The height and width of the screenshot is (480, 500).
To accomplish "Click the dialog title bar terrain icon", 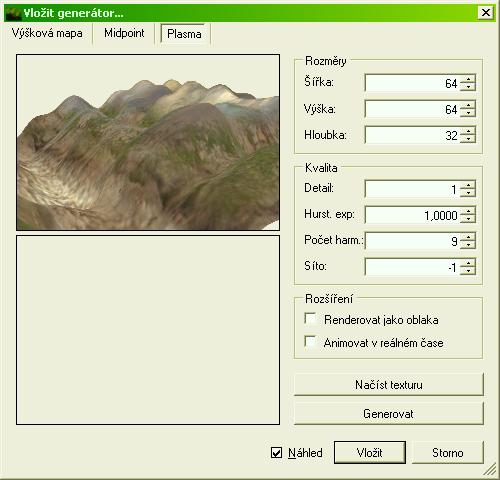I will click(x=13, y=13).
